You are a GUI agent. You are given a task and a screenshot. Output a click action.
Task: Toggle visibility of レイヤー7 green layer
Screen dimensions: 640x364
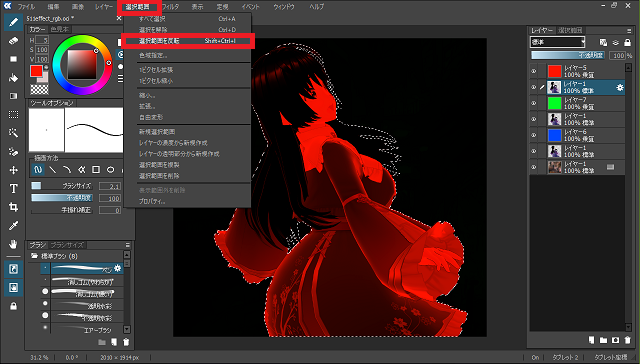(533, 103)
